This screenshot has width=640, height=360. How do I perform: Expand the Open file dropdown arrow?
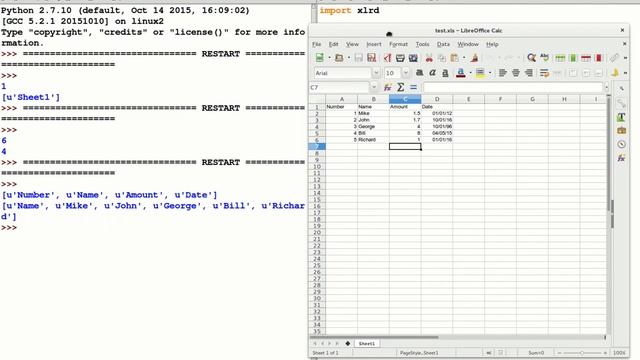(x=349, y=58)
